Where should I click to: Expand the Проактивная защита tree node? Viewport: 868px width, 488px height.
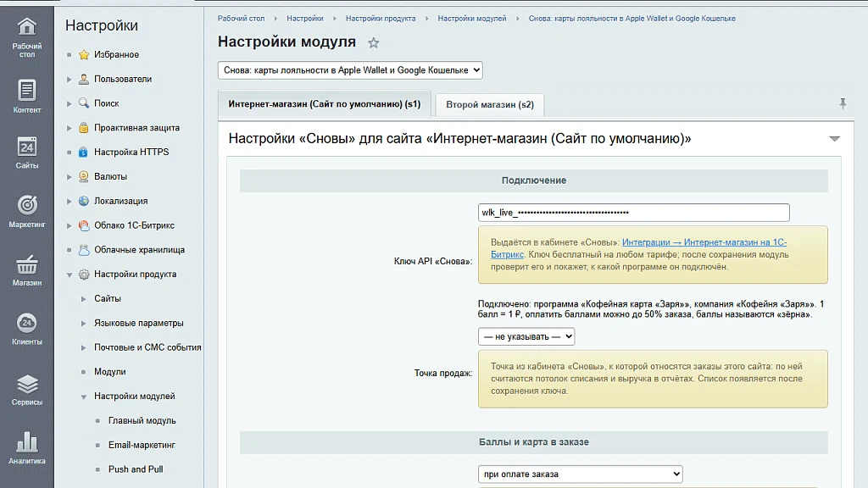70,128
